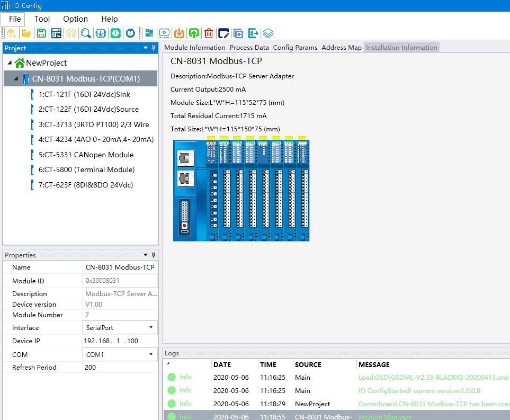Click the green info circle toolbar icon

[x=115, y=33]
